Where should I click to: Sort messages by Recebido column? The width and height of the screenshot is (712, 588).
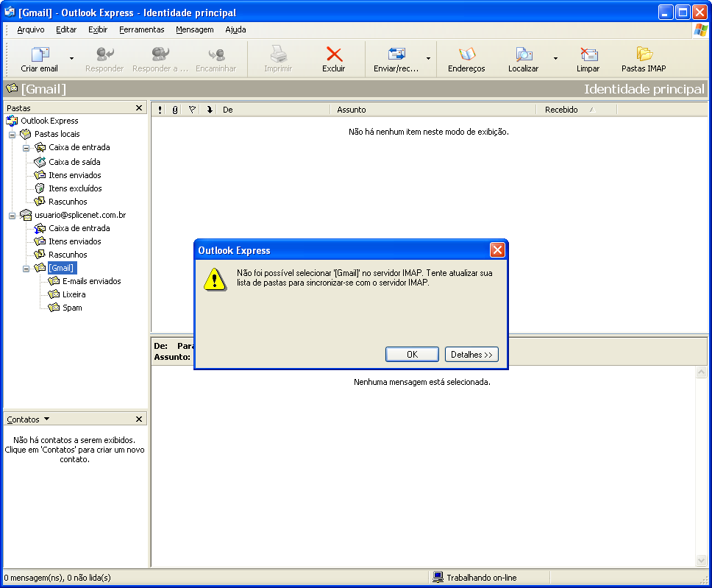click(577, 110)
